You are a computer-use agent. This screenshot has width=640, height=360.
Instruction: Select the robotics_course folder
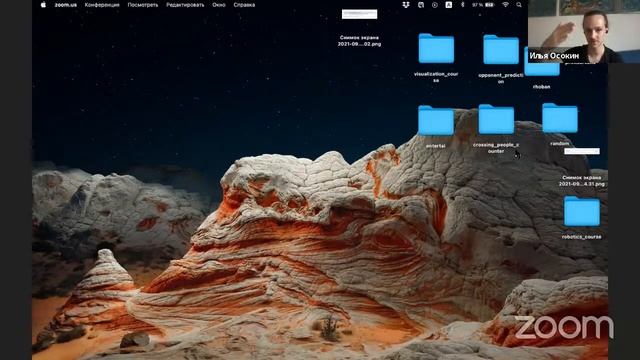coord(582,211)
